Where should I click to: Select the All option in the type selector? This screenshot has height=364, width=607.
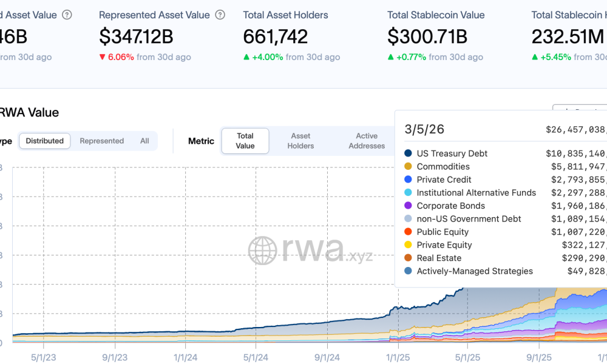[x=144, y=141]
